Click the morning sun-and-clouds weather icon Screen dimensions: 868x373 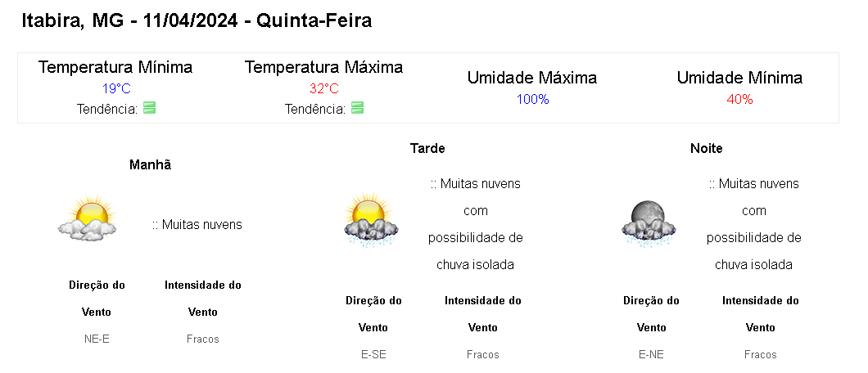[86, 218]
